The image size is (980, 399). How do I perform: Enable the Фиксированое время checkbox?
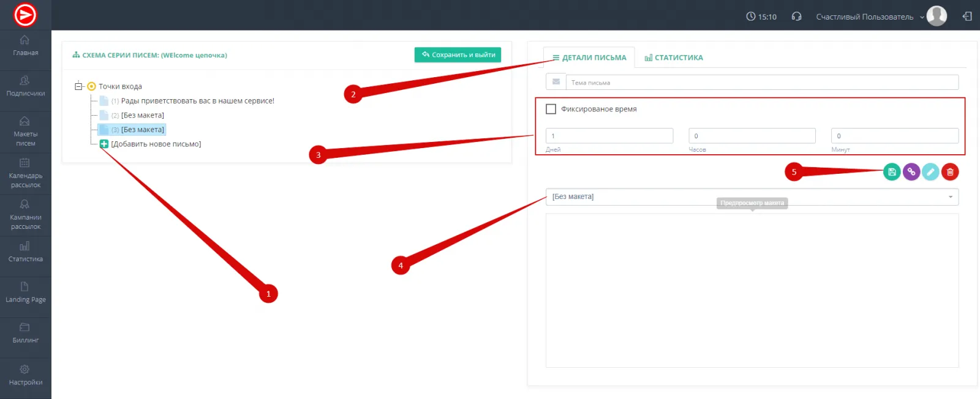pos(551,109)
